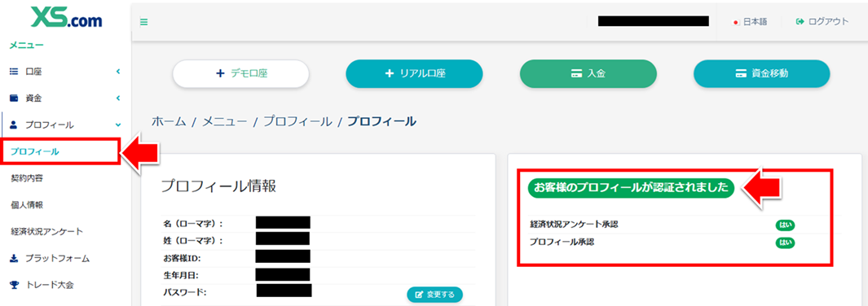Click the 生年月日 label
868x306 pixels.
point(180,274)
